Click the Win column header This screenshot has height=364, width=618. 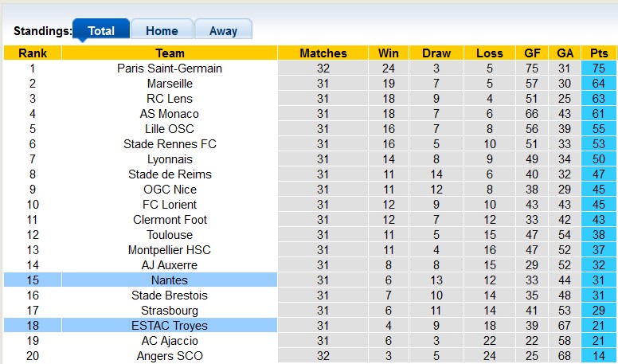(x=389, y=53)
